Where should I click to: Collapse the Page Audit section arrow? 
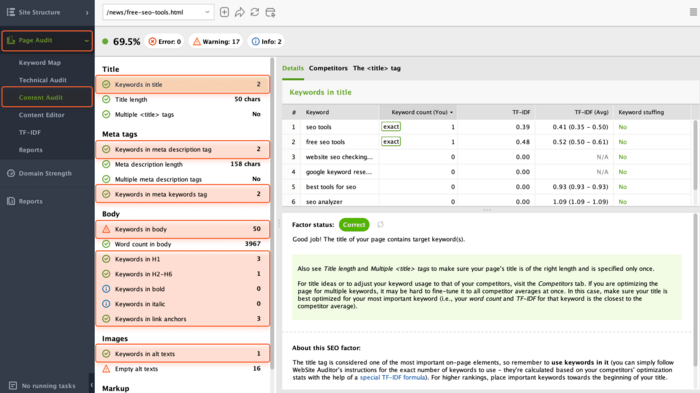tap(87, 41)
